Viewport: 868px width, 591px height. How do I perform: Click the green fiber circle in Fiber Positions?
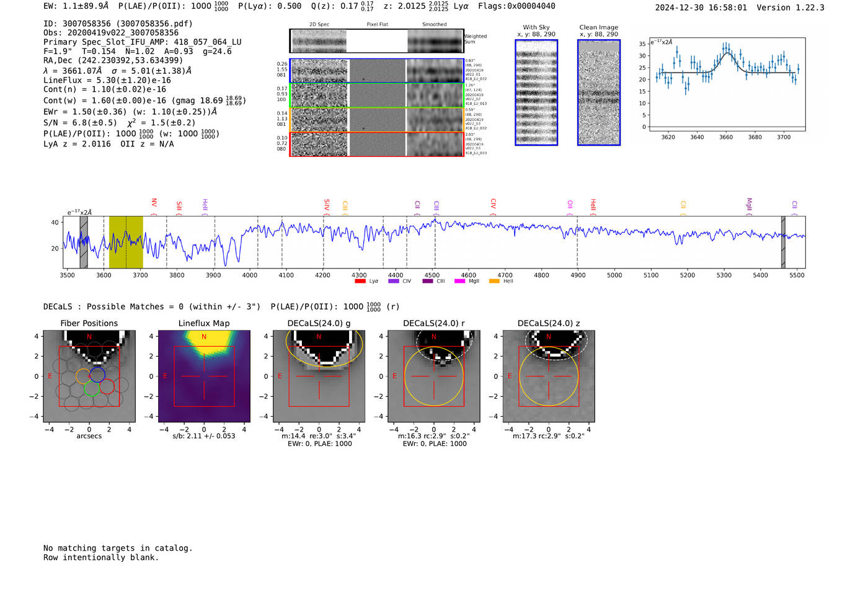[92, 389]
